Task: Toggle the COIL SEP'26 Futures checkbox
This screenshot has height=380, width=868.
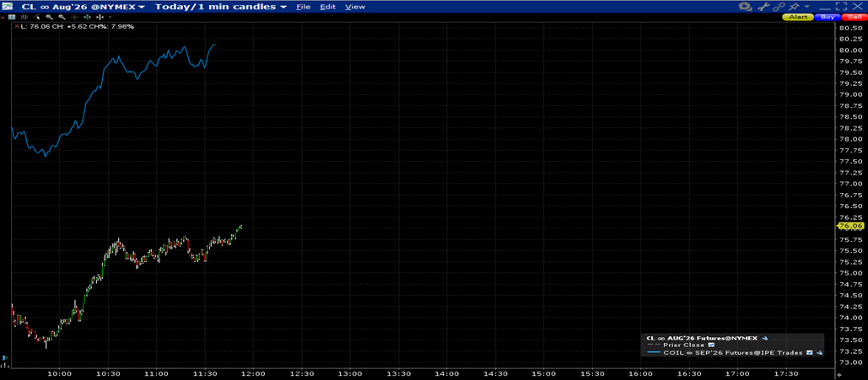Action: [x=809, y=352]
